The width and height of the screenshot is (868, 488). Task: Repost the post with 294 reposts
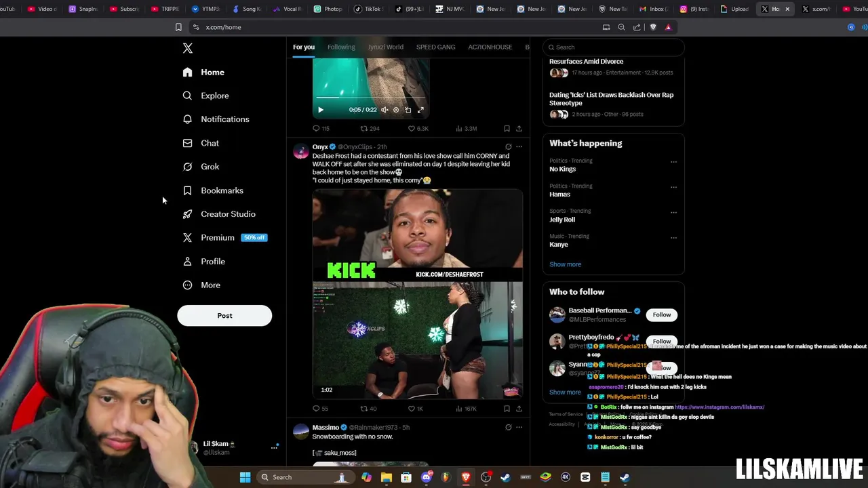(370, 128)
